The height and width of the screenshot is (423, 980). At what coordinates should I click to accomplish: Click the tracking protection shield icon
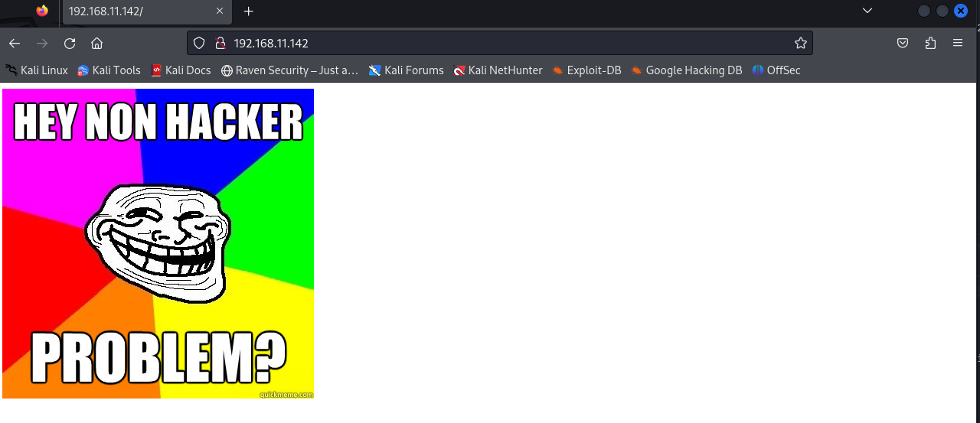coord(199,44)
